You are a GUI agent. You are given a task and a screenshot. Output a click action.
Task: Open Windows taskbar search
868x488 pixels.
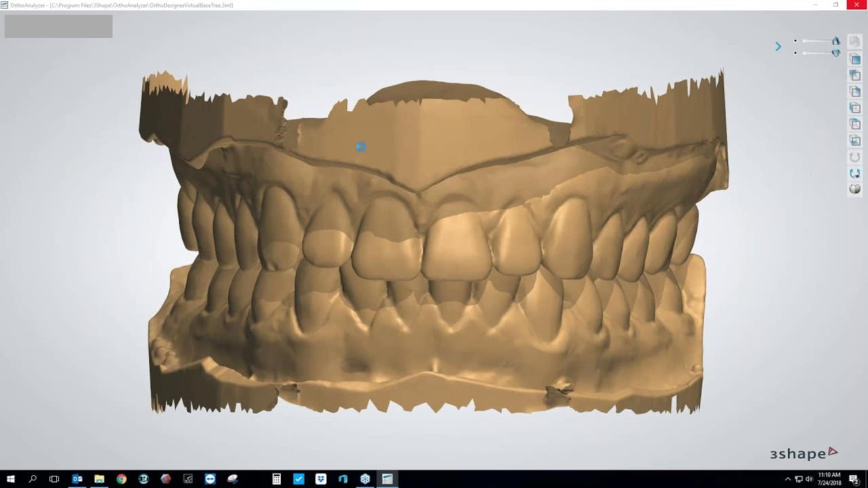[33, 479]
